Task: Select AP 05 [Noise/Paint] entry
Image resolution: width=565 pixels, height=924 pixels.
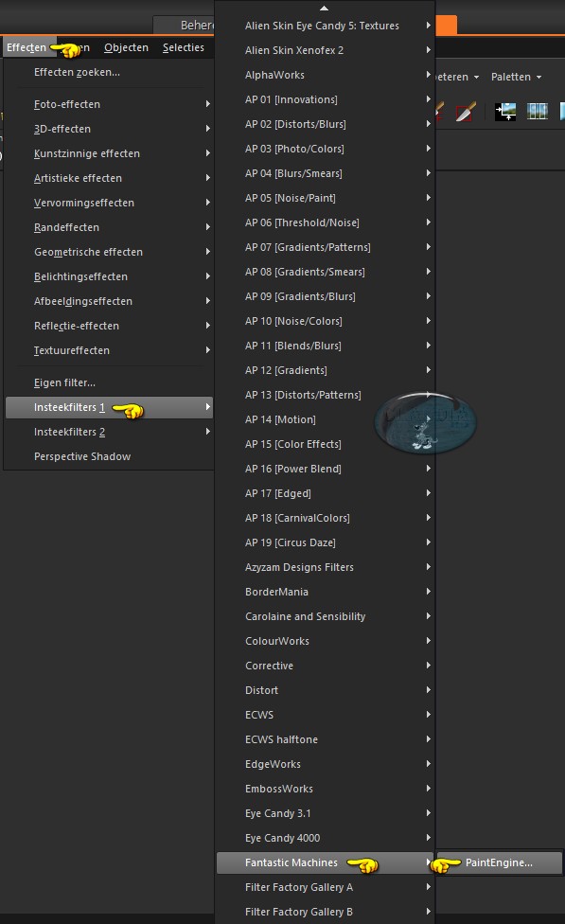Action: click(326, 198)
